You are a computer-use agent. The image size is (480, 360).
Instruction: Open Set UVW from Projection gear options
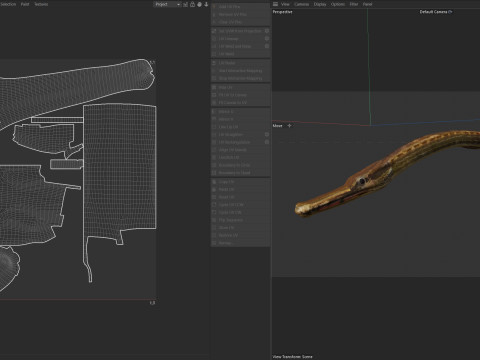tap(267, 31)
